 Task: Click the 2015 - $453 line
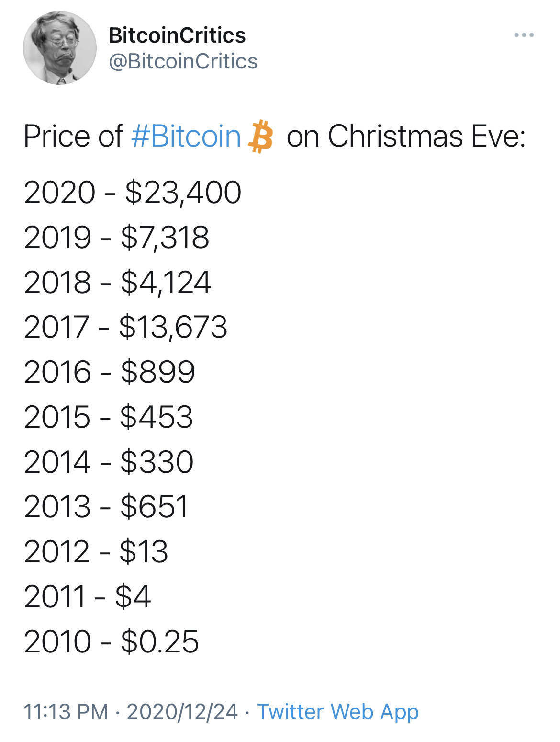(x=109, y=417)
